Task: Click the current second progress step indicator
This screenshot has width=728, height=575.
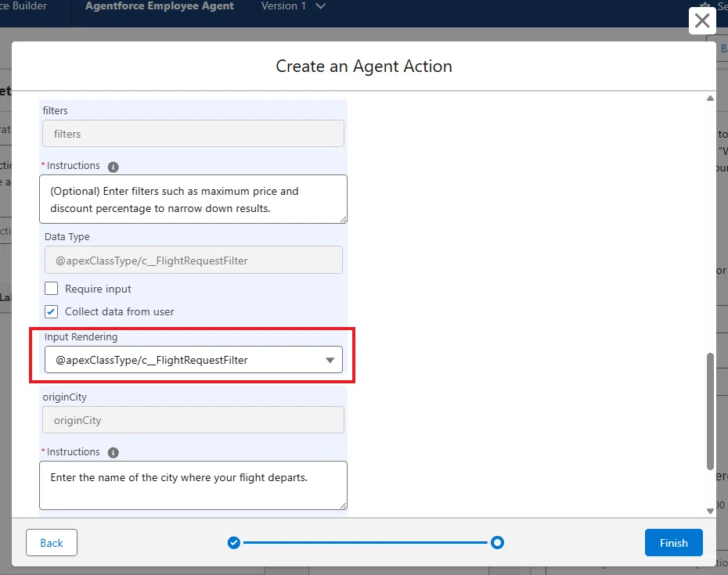Action: coord(497,542)
